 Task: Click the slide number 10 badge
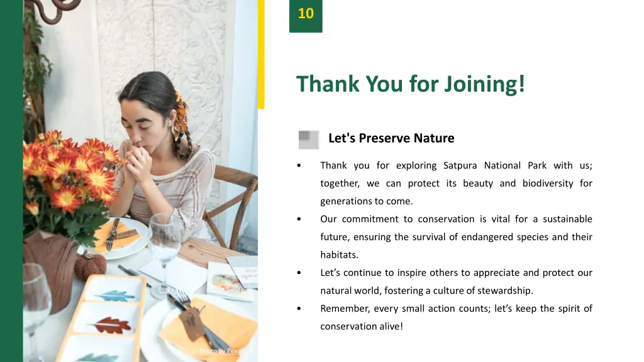coord(306,16)
